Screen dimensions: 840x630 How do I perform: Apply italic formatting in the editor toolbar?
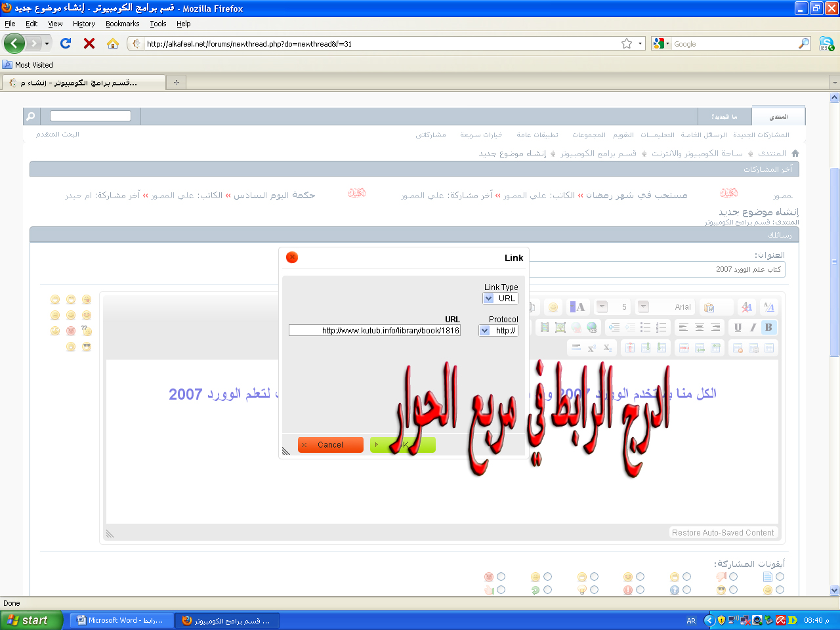pyautogui.click(x=753, y=327)
